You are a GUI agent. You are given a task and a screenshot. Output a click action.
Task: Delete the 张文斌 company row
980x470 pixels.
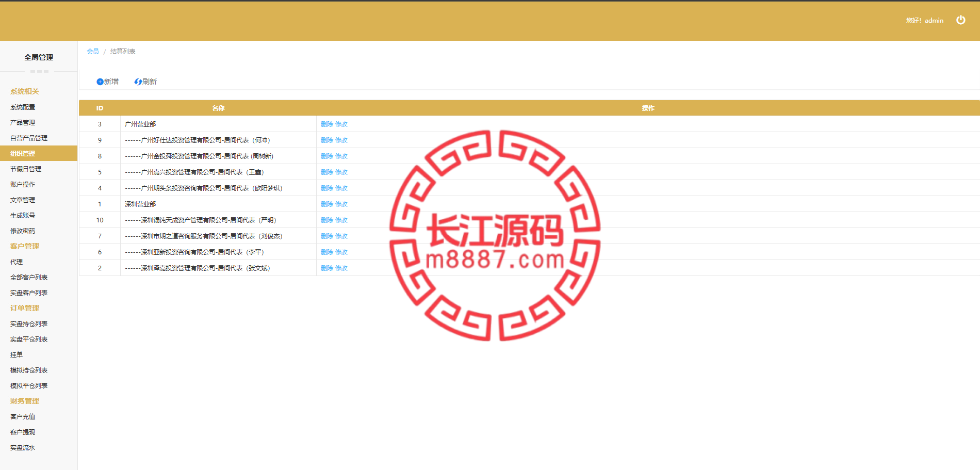(x=327, y=268)
